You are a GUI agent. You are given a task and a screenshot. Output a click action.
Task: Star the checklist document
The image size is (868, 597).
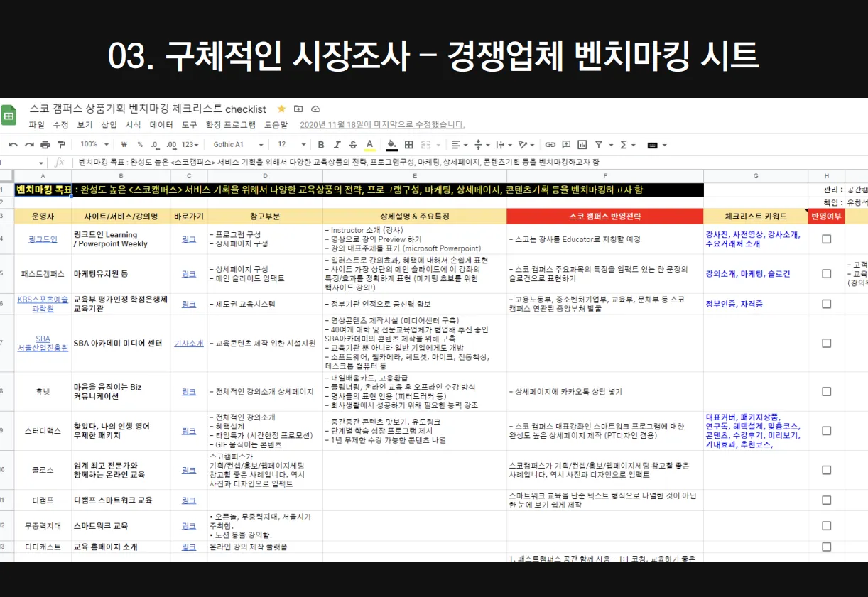281,109
